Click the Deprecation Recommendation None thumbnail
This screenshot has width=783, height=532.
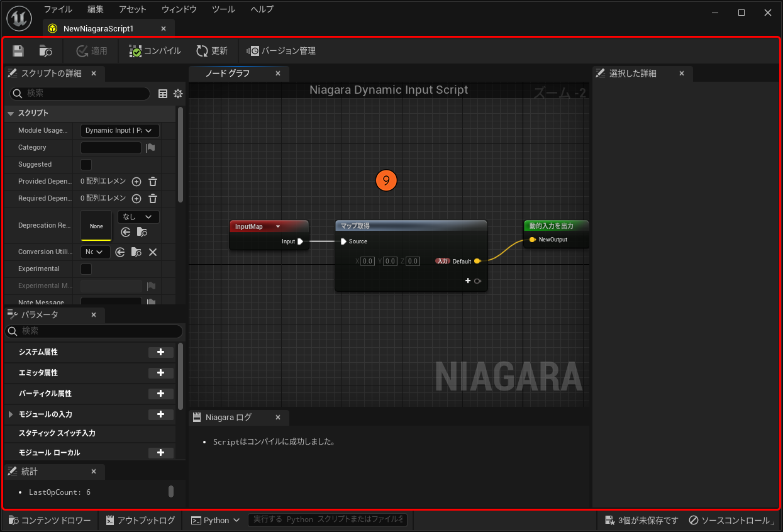96,226
